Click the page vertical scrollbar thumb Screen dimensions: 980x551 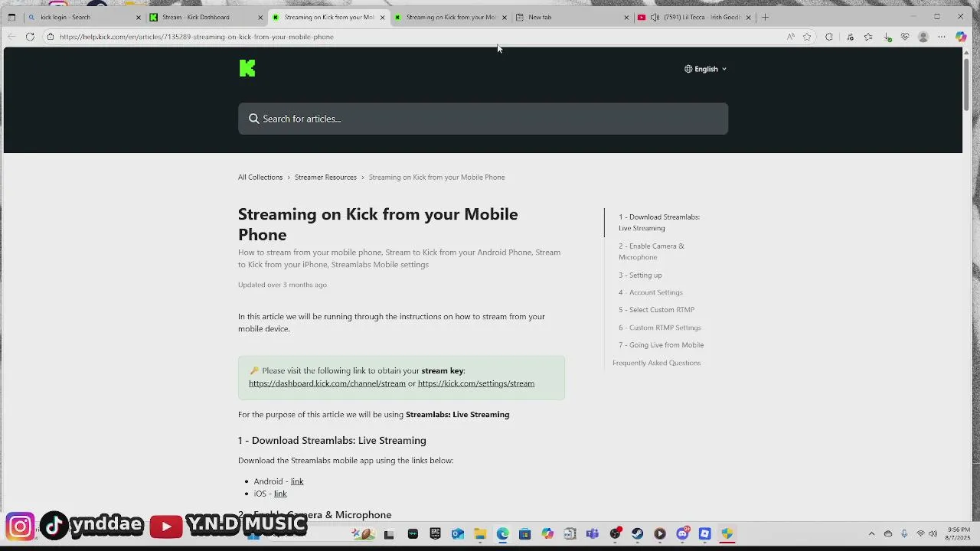[x=966, y=84]
